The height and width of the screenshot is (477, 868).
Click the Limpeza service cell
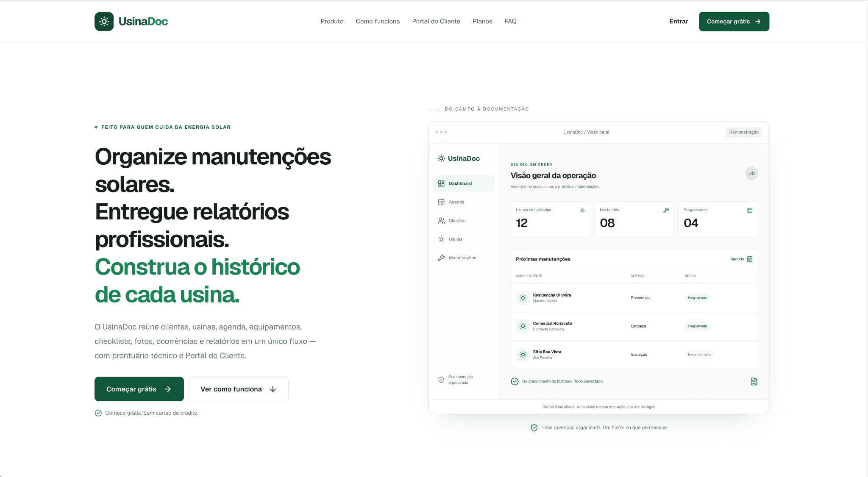[x=638, y=326]
